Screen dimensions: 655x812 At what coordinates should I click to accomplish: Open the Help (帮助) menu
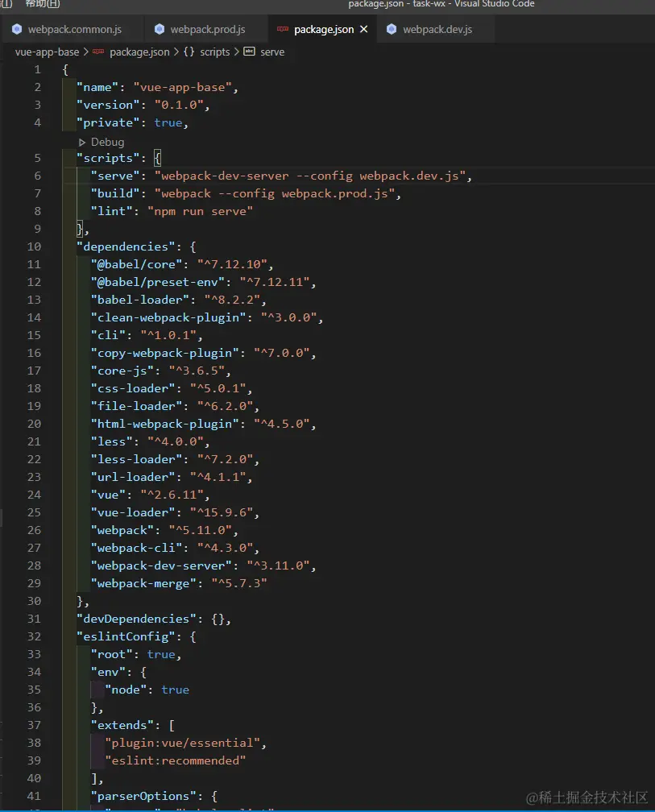[43, 4]
